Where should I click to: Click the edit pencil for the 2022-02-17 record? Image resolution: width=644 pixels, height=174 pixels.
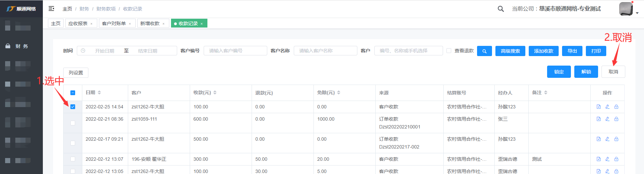607,139
